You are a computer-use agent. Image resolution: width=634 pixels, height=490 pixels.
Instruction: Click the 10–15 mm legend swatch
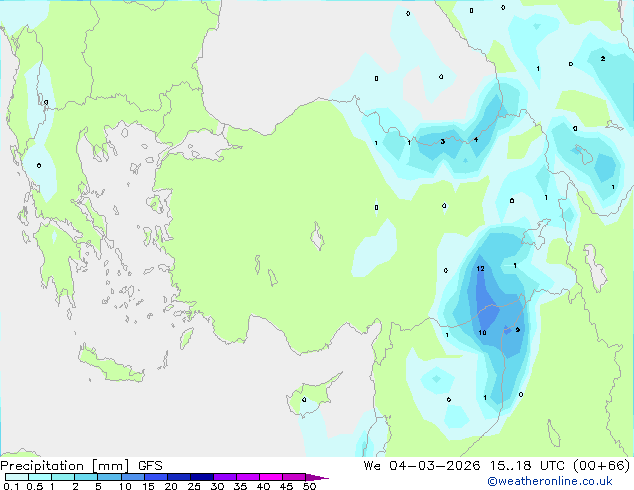(x=133, y=477)
